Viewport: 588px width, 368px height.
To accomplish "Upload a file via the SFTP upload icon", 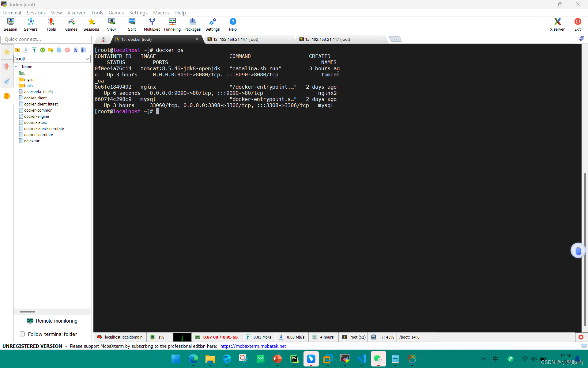I will 34,50.
